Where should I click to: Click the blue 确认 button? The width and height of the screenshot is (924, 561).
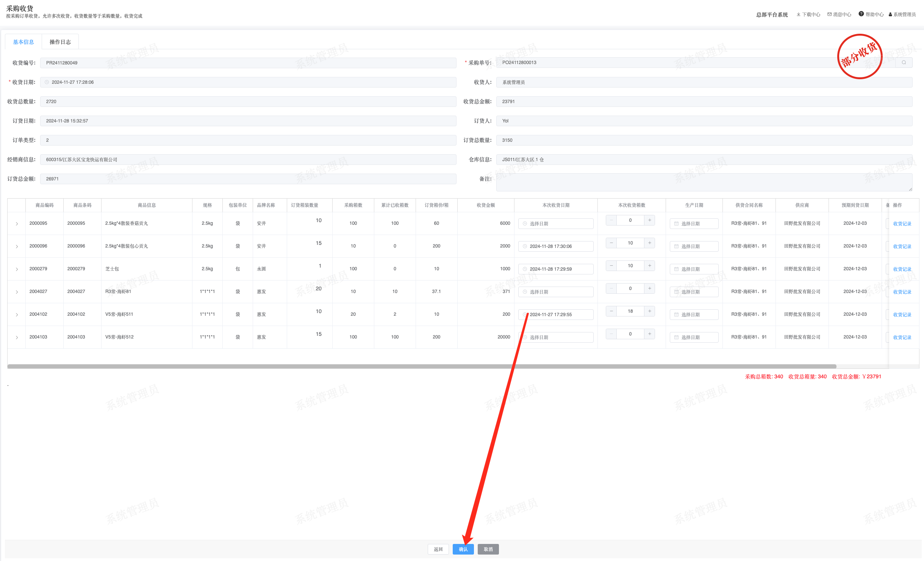point(463,549)
